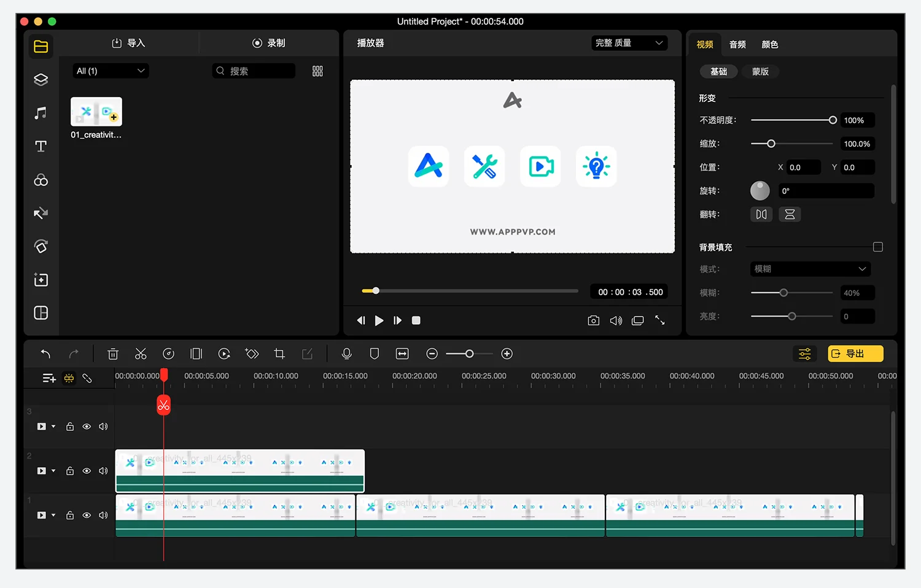Add a marker with shield icon
921x588 pixels.
point(375,354)
